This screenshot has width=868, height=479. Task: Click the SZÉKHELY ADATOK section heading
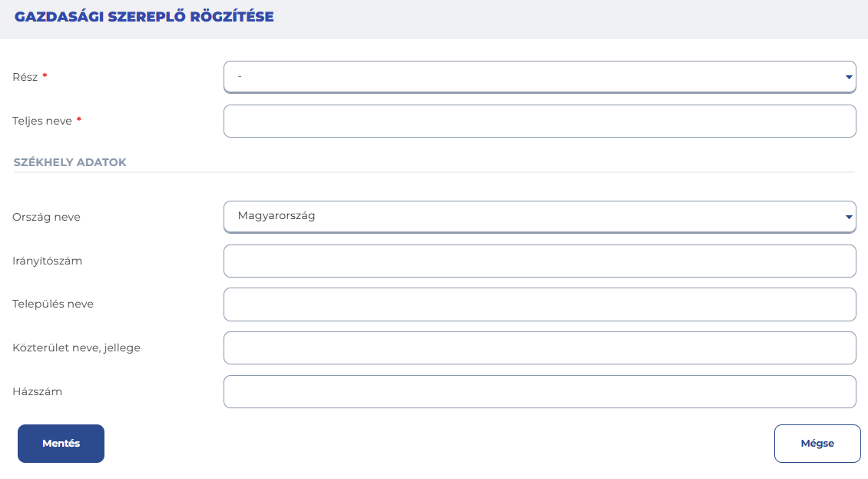[70, 162]
